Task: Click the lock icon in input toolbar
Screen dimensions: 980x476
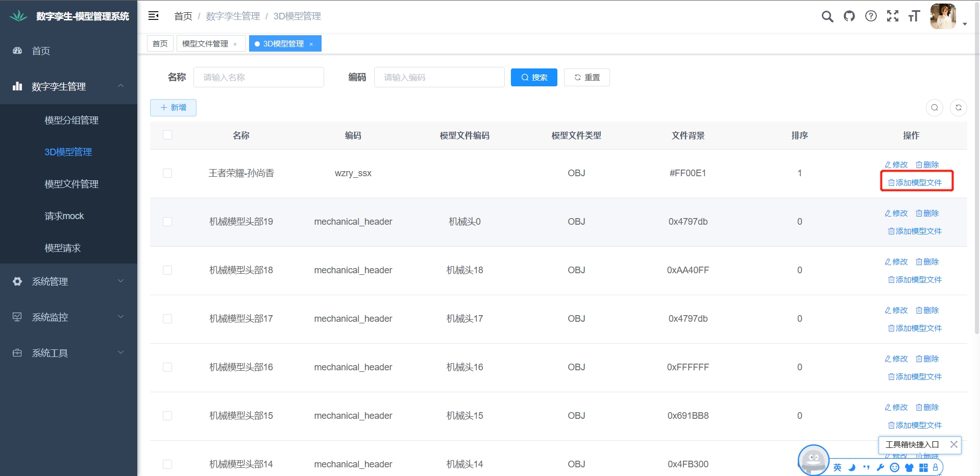Action: point(936,467)
